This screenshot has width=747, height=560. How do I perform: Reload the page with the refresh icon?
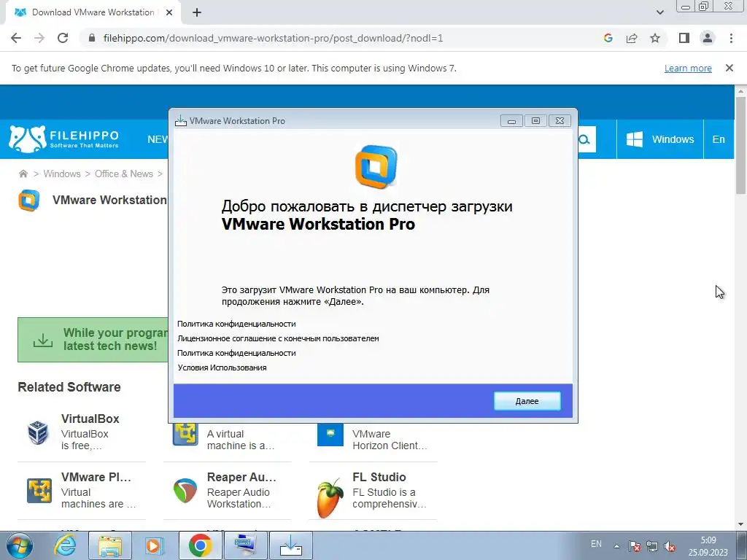(63, 38)
